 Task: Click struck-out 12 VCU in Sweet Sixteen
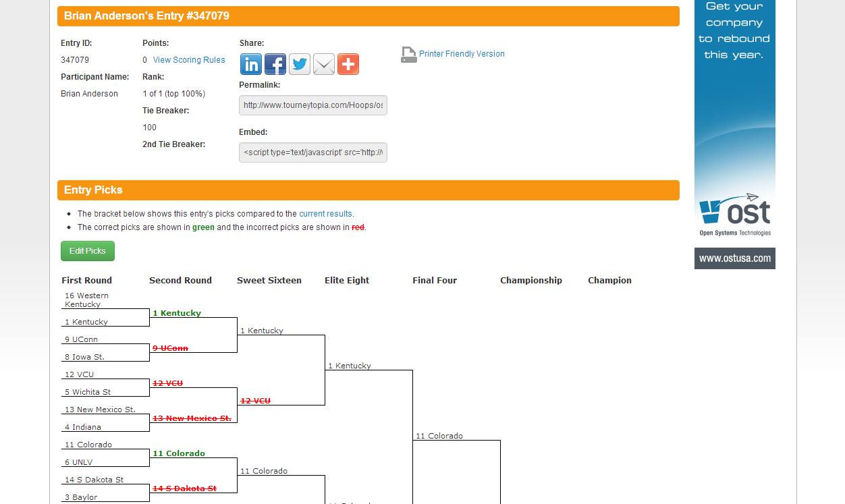click(256, 401)
